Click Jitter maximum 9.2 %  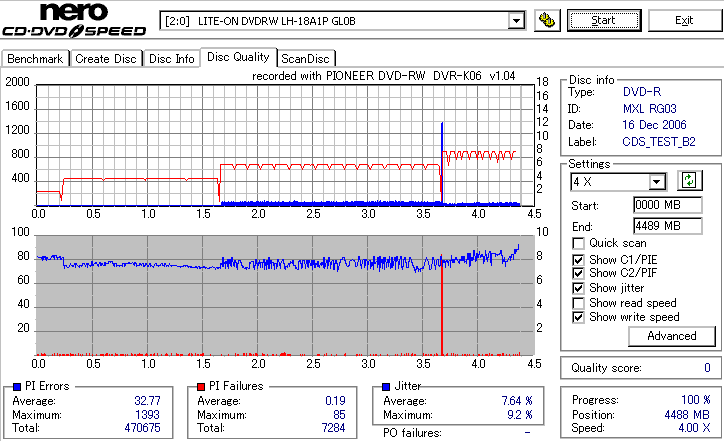pyautogui.click(x=519, y=415)
